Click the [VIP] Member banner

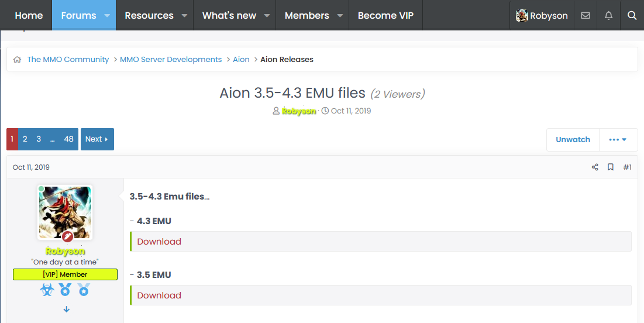click(65, 274)
